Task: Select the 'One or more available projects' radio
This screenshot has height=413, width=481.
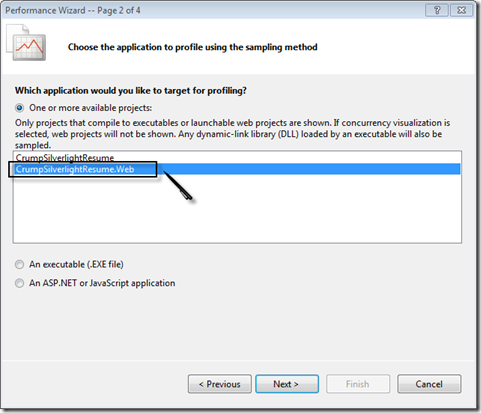Action: tap(20, 108)
